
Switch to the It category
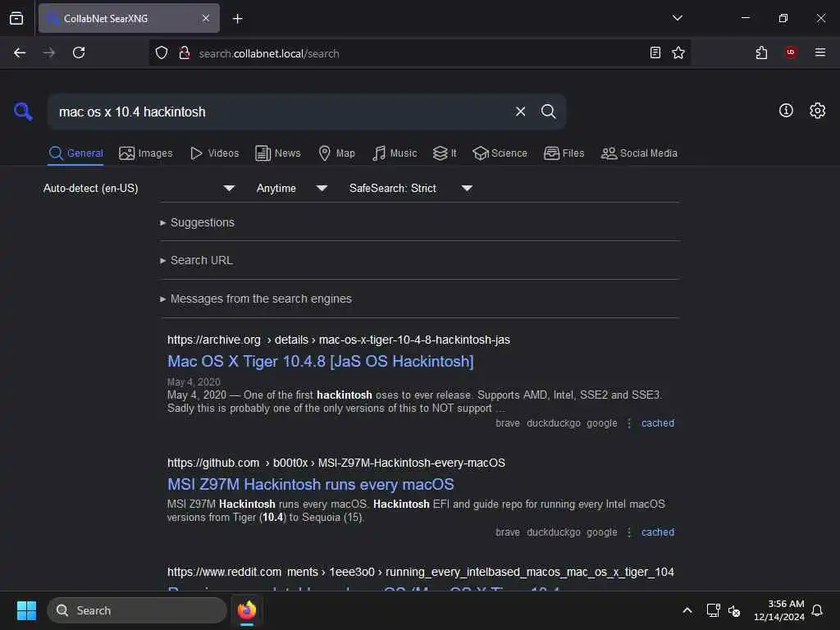tap(444, 153)
